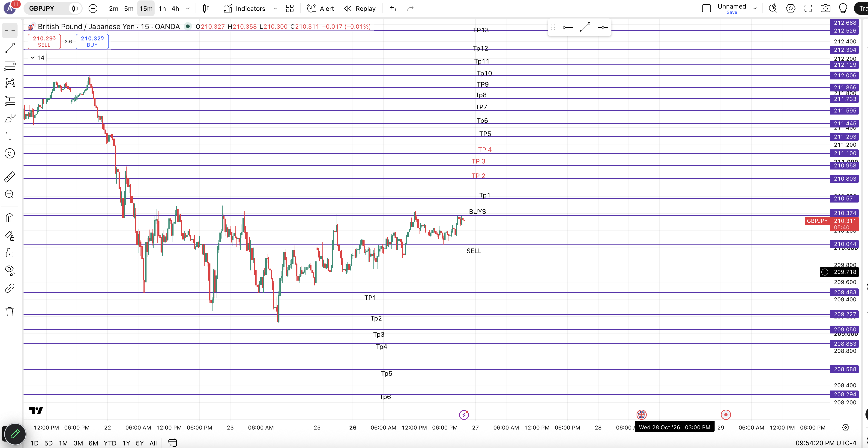Click the red circle event marker
Screen dimensions: 868x448
point(726,415)
